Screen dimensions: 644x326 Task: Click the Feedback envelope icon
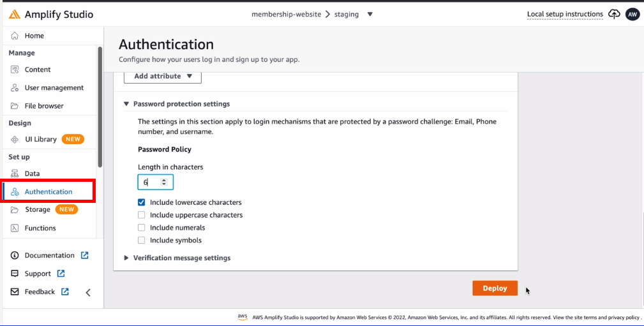click(x=15, y=292)
